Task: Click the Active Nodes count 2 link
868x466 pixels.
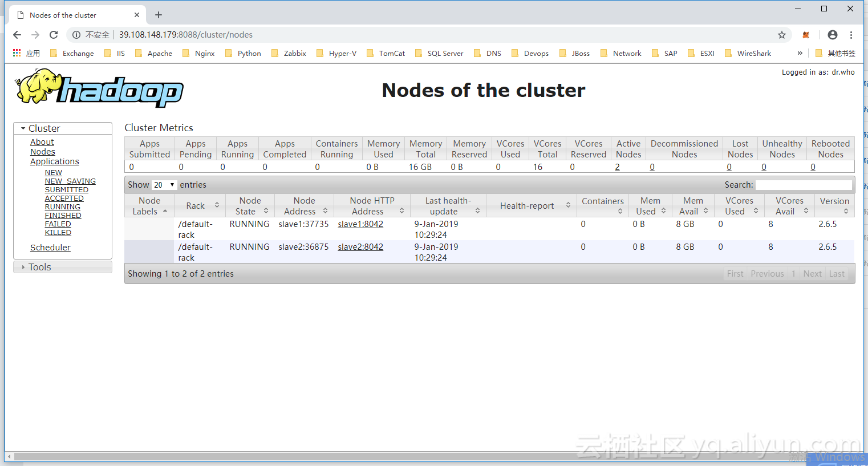Action: (617, 167)
